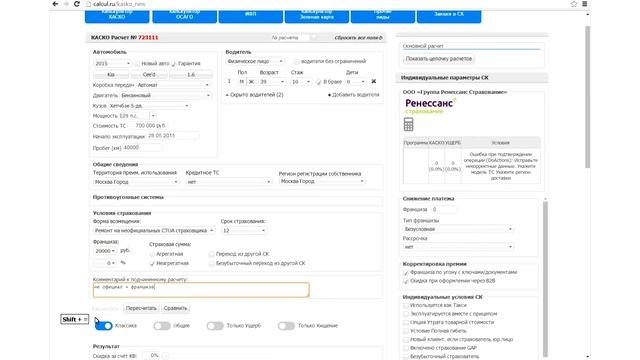Go back in browser history
Image resolution: width=640 pixels, height=360 pixels.
tap(56, 4)
